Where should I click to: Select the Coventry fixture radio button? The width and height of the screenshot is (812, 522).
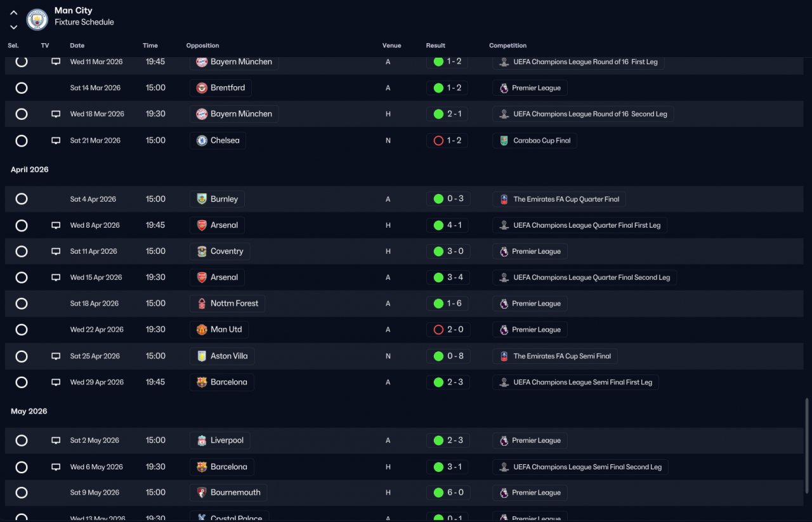(22, 252)
